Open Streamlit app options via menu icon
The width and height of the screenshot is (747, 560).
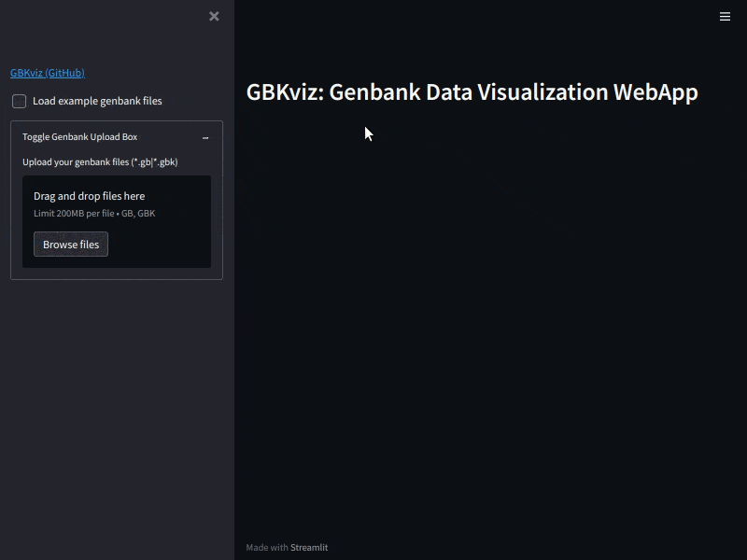pyautogui.click(x=726, y=16)
